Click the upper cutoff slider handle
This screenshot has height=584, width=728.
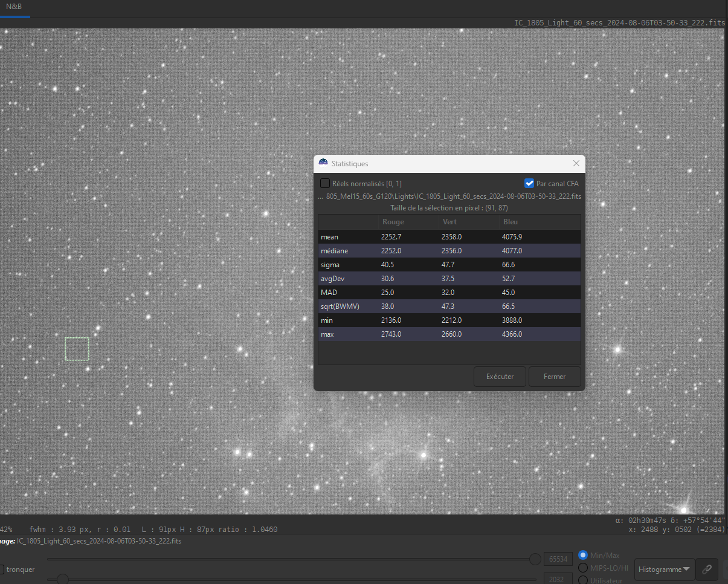pos(535,559)
